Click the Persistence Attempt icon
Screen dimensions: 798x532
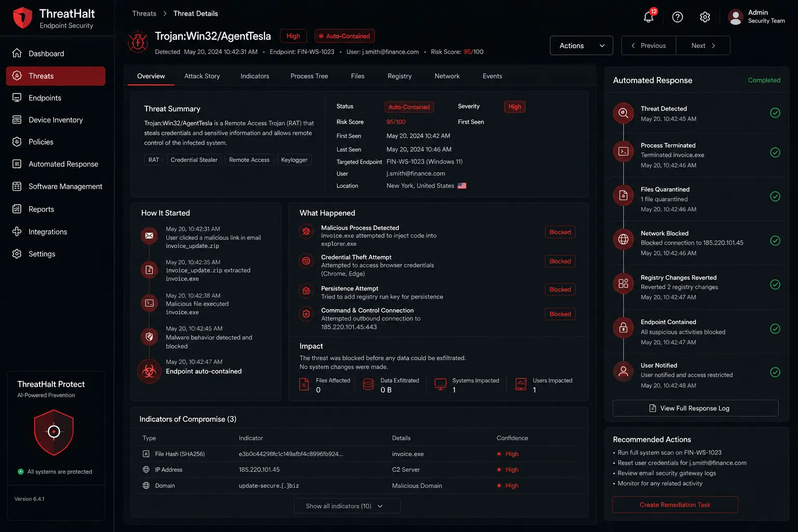click(307, 291)
